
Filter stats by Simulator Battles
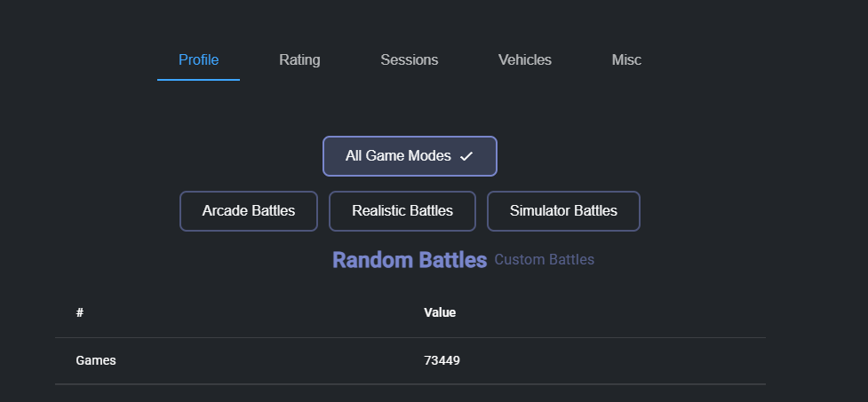click(x=563, y=210)
